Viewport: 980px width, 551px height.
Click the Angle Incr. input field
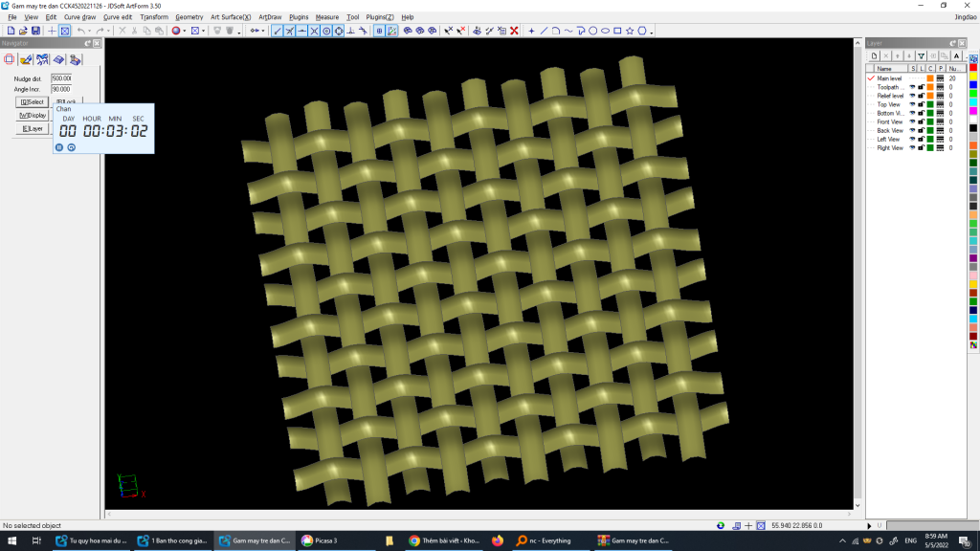pos(61,89)
